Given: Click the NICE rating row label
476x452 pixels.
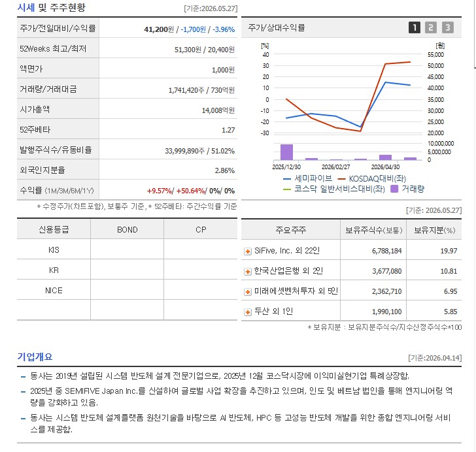Looking at the screenshot, I should [54, 290].
